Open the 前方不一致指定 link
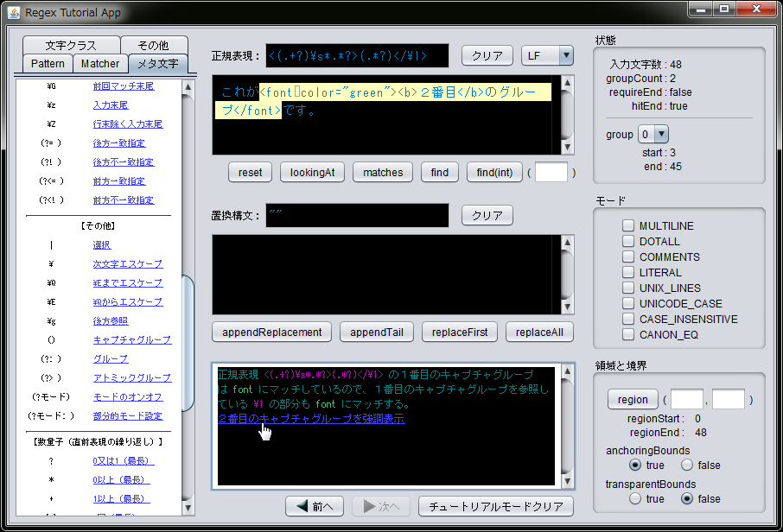783x532 pixels. click(124, 199)
